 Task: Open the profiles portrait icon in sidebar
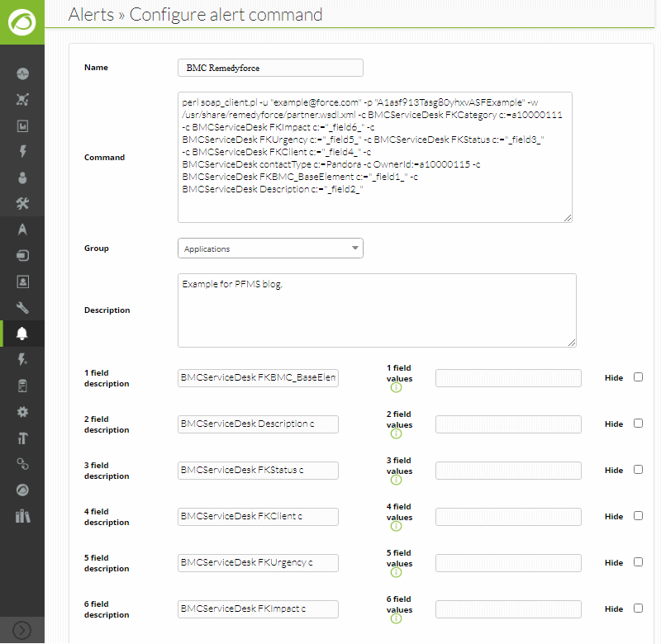(x=22, y=282)
